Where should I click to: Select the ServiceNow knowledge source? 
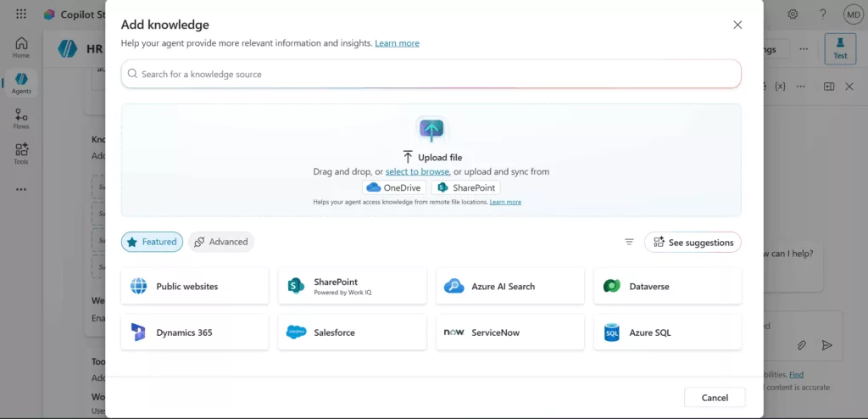[x=509, y=332]
